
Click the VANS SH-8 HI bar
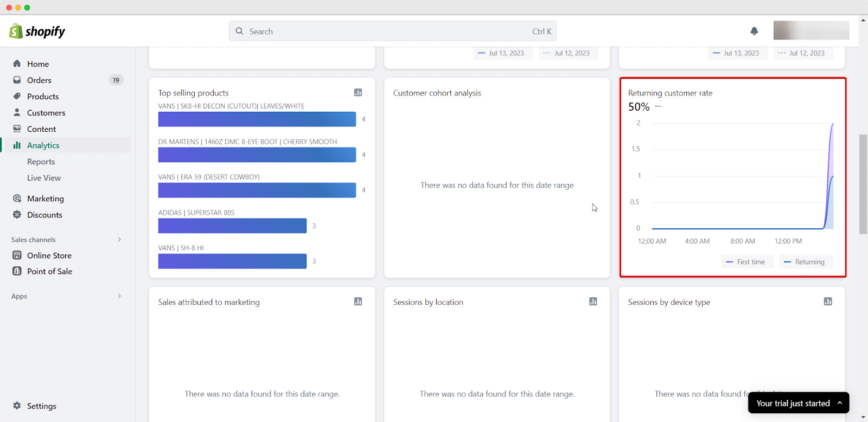click(232, 261)
